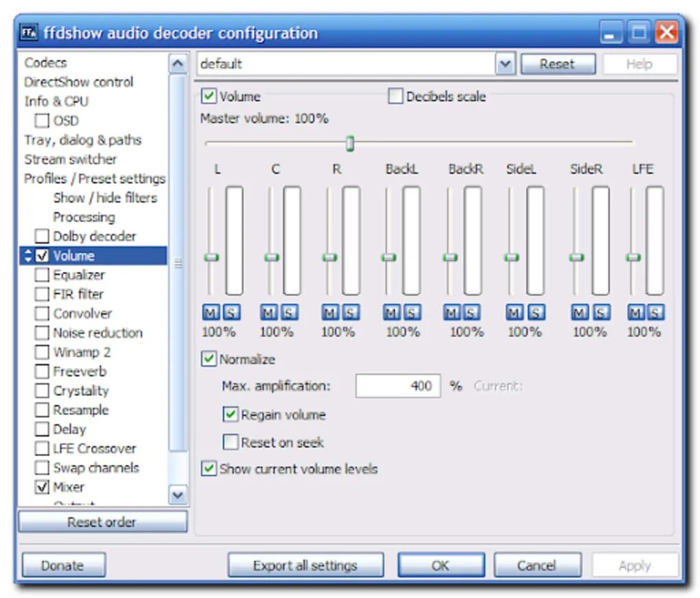
Task: Open DirectShow control page
Action: (x=78, y=82)
